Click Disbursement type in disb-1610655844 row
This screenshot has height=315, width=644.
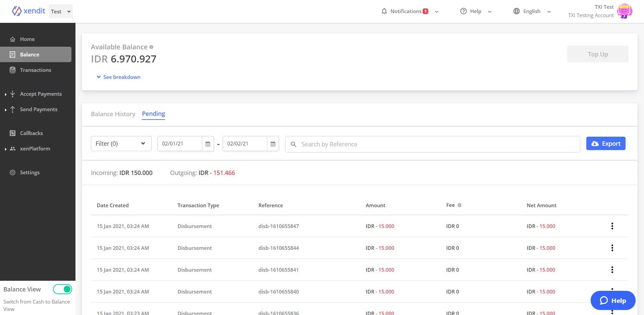pyautogui.click(x=195, y=248)
